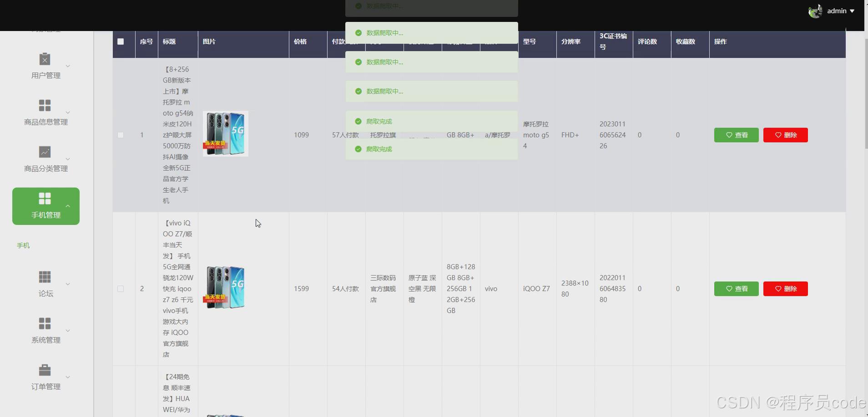
Task: Click certificate number 2022011606483580
Action: [612, 289]
